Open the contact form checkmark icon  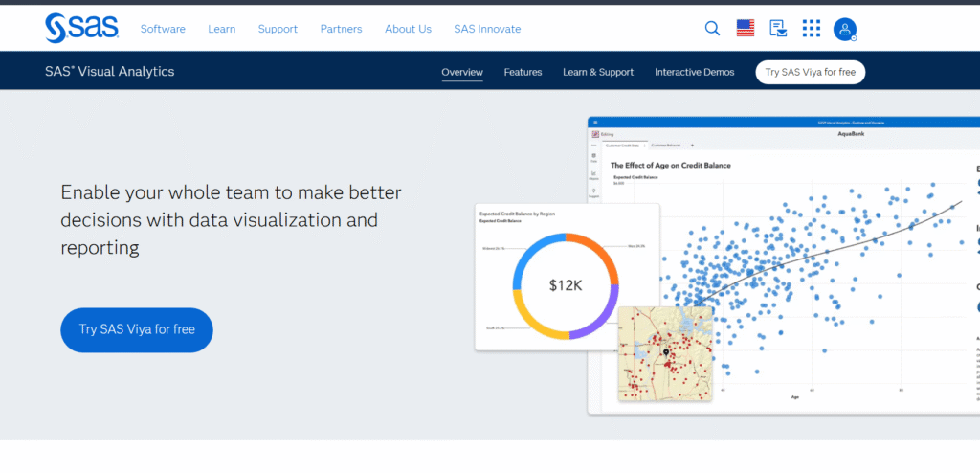pyautogui.click(x=778, y=28)
